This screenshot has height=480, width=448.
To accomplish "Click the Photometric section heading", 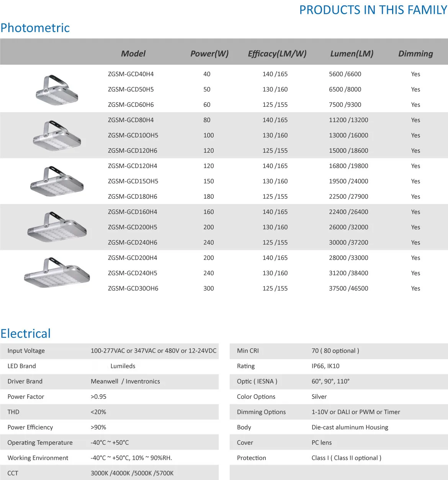I will (35, 28).
